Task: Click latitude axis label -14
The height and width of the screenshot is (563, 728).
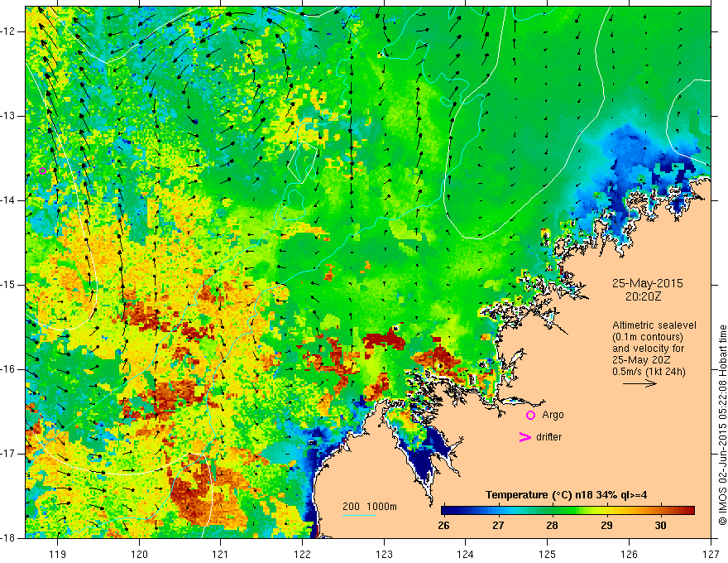Action: pos(8,200)
